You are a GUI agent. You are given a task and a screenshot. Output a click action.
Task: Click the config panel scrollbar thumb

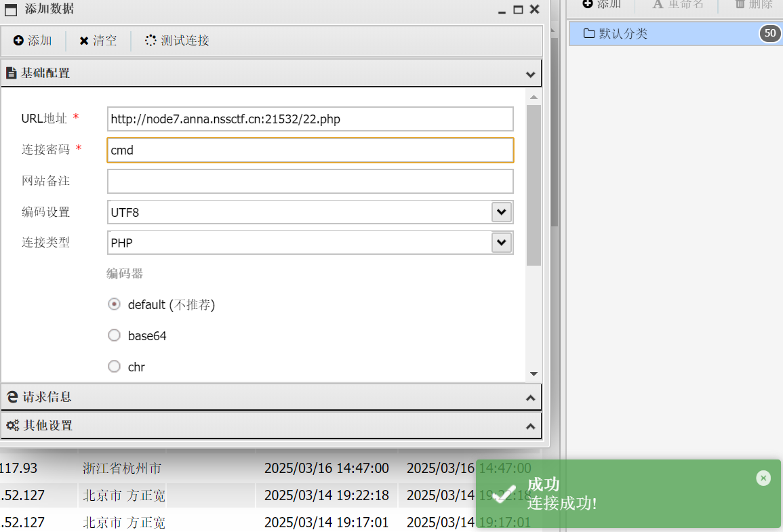tap(534, 185)
